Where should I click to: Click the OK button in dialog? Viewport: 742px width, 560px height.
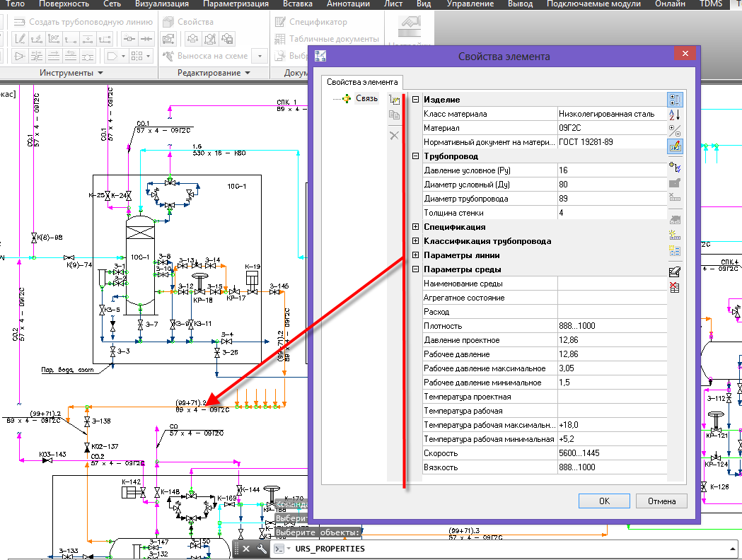point(604,501)
